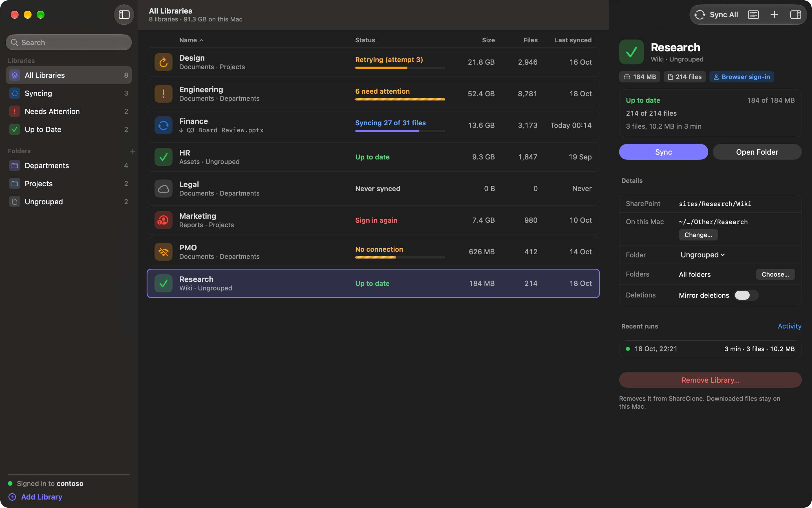The height and width of the screenshot is (508, 812).
Task: Click the Remove Library... button
Action: coord(710,380)
